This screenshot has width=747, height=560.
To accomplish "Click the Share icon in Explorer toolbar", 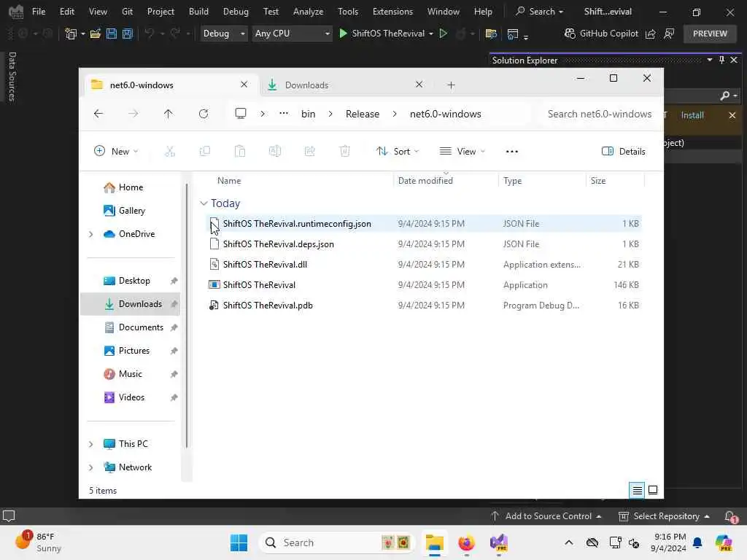I will (x=309, y=152).
